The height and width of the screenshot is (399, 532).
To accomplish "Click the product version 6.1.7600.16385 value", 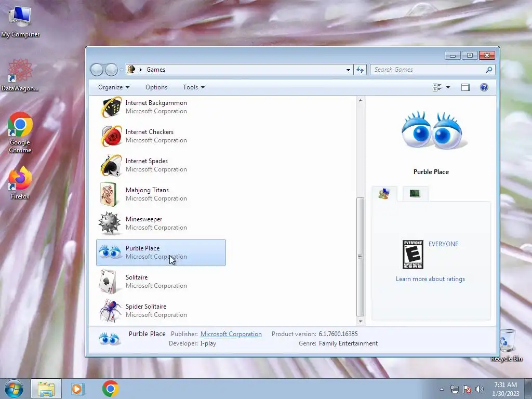I will coord(338,334).
